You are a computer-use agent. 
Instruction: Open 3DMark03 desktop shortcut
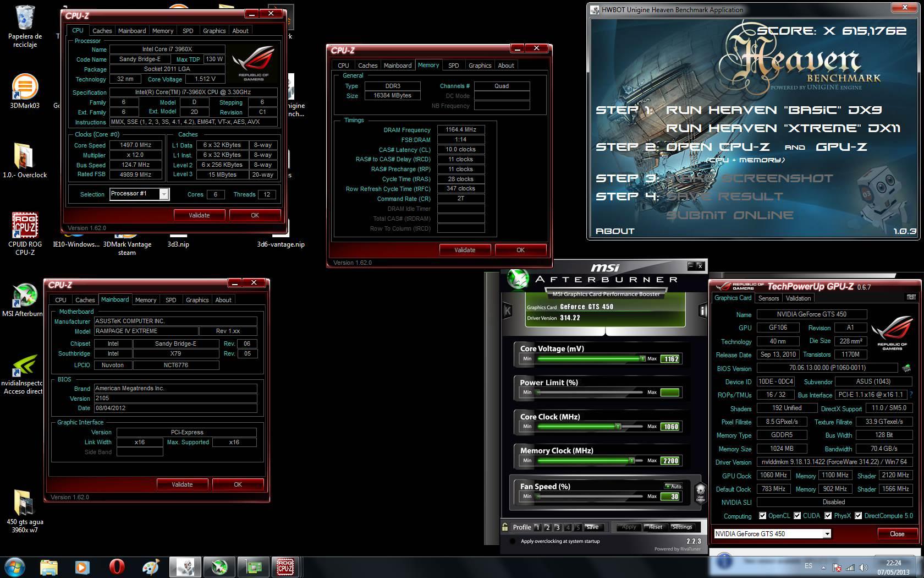(x=25, y=91)
